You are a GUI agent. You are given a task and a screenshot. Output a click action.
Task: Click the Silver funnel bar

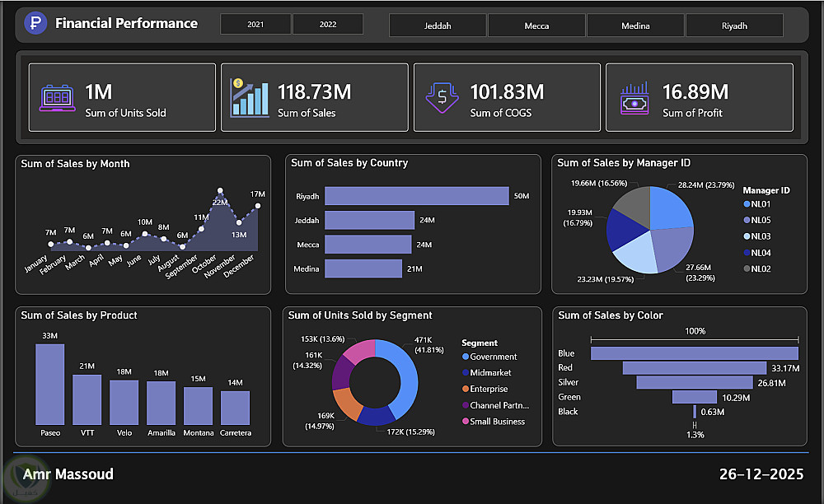pyautogui.click(x=695, y=383)
